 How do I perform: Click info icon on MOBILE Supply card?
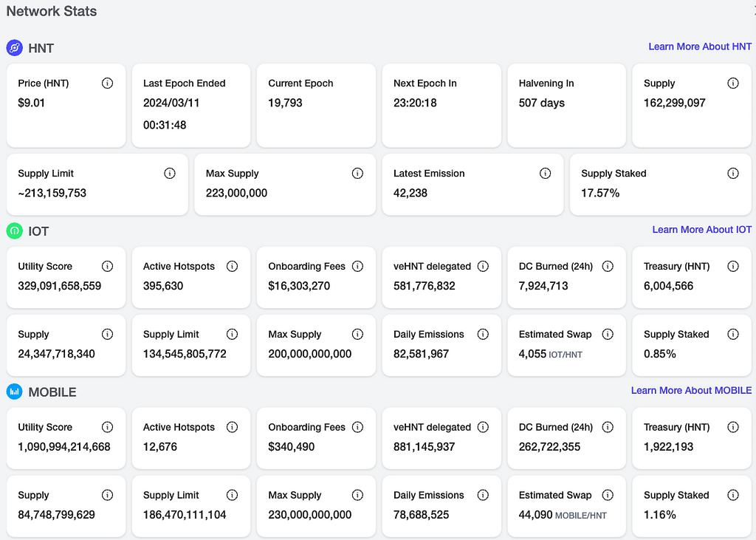107,495
